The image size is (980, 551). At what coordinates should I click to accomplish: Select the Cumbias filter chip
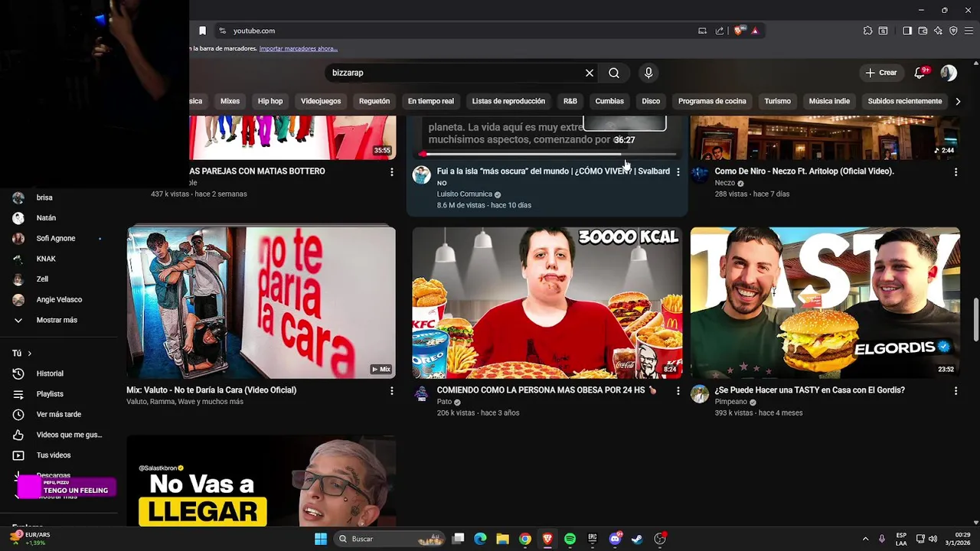609,101
